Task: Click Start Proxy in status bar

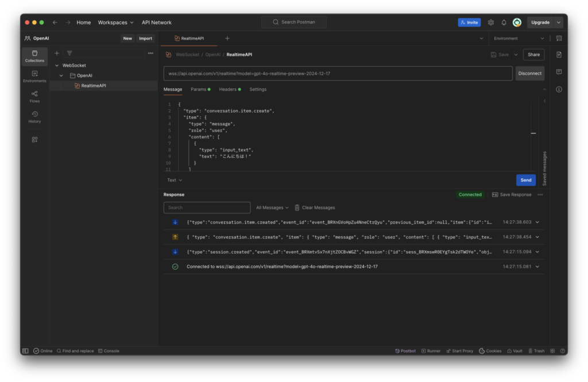Action: pyautogui.click(x=460, y=351)
